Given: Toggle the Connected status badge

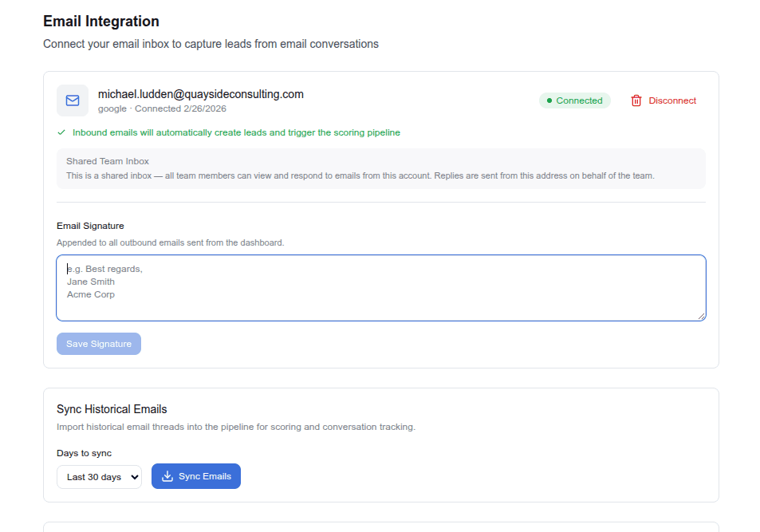Looking at the screenshot, I should click(574, 100).
